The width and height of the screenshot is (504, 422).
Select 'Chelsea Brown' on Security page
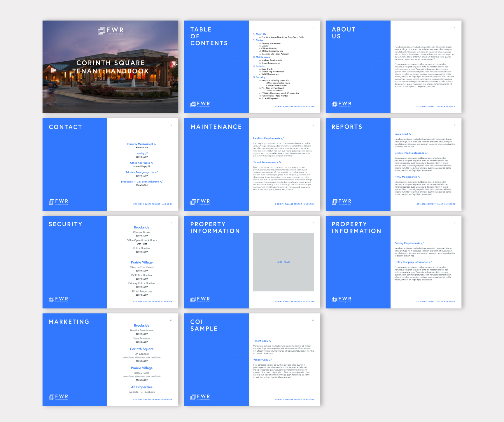(x=142, y=232)
